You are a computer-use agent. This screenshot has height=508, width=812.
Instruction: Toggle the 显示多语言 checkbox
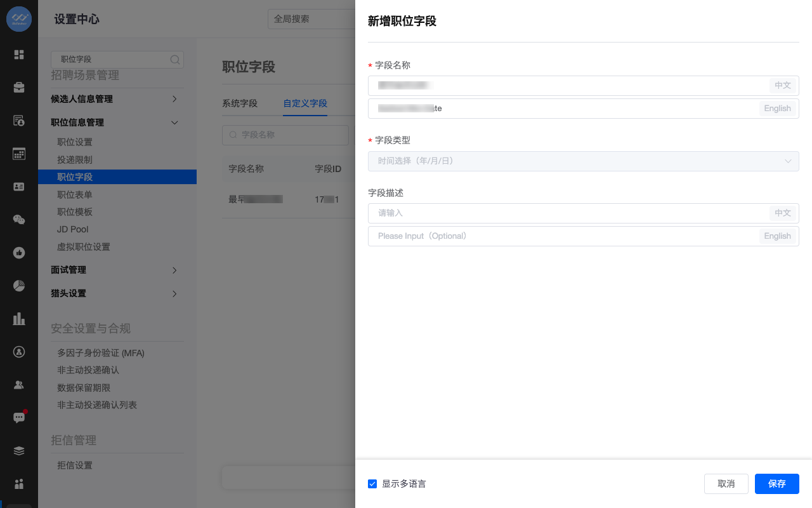pos(372,484)
